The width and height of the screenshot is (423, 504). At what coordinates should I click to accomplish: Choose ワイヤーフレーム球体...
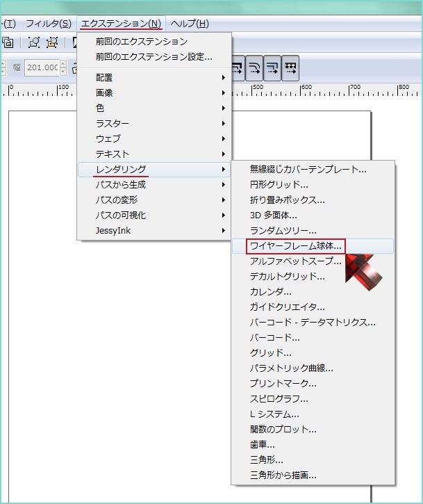pyautogui.click(x=313, y=246)
